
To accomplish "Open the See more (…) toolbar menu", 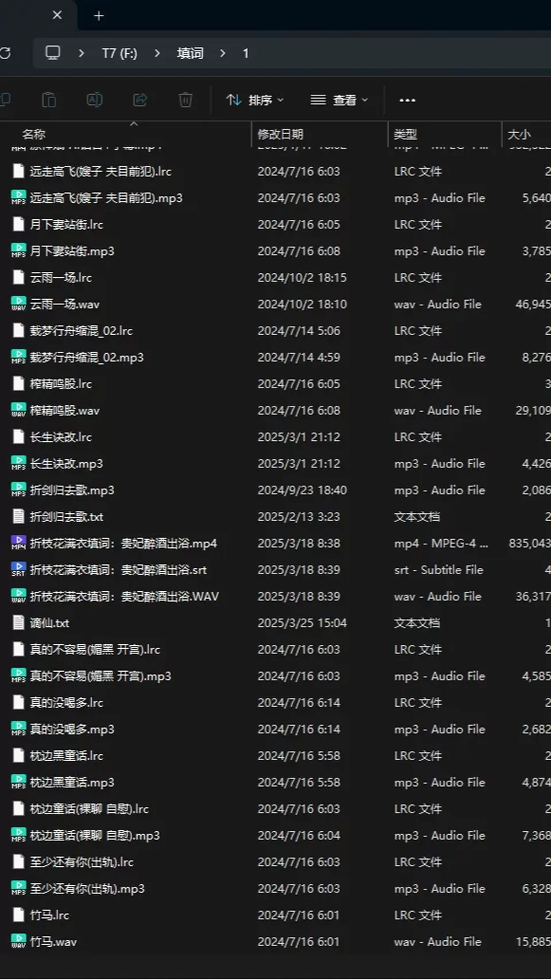I will pos(408,100).
